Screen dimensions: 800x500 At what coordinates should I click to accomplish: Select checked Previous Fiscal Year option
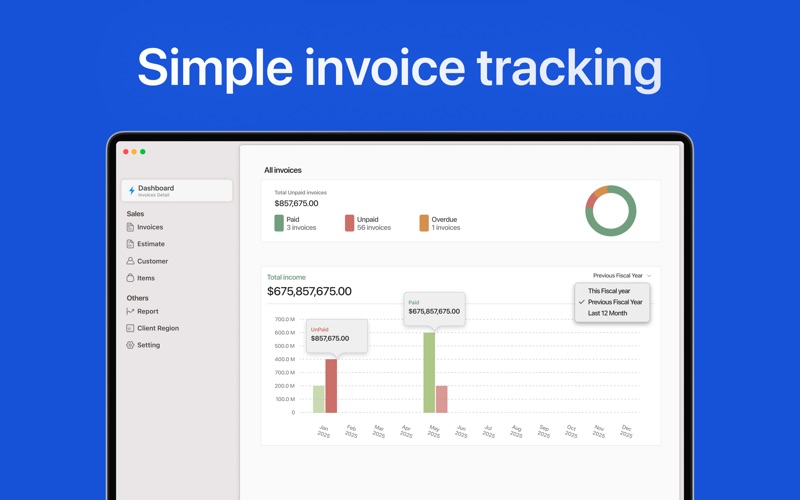pos(611,302)
